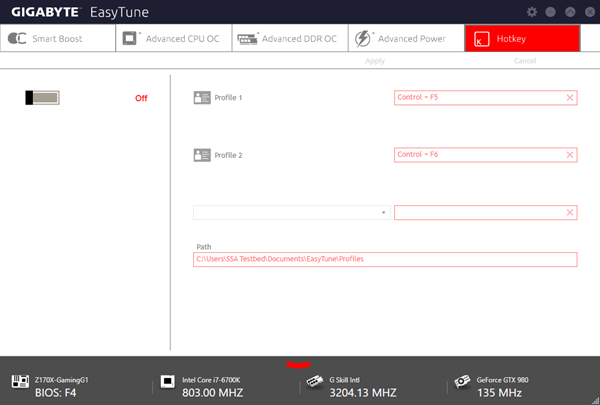The image size is (600, 405).
Task: Open the EasyTune settings gear
Action: pos(532,12)
